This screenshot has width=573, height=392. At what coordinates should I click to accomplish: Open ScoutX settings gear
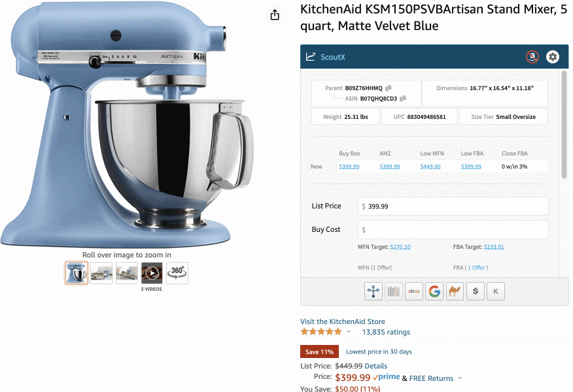(x=553, y=57)
